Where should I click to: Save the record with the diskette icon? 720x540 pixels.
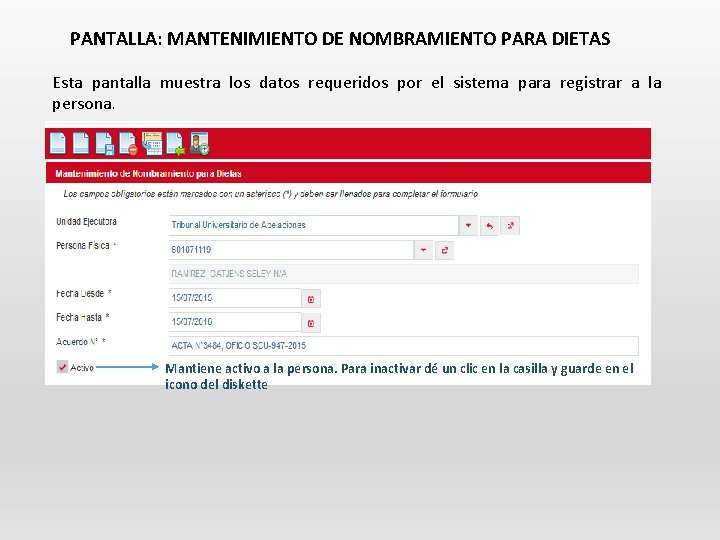pyautogui.click(x=105, y=144)
